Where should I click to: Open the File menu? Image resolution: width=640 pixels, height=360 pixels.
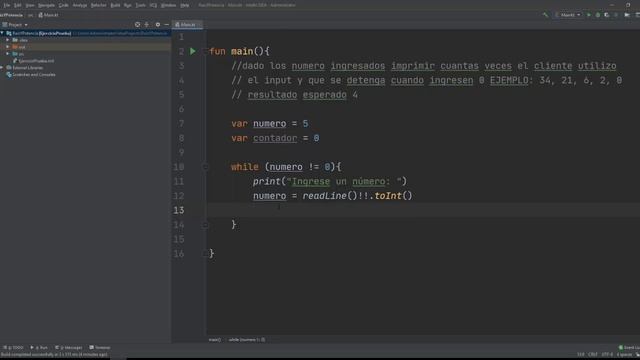(x=7, y=5)
